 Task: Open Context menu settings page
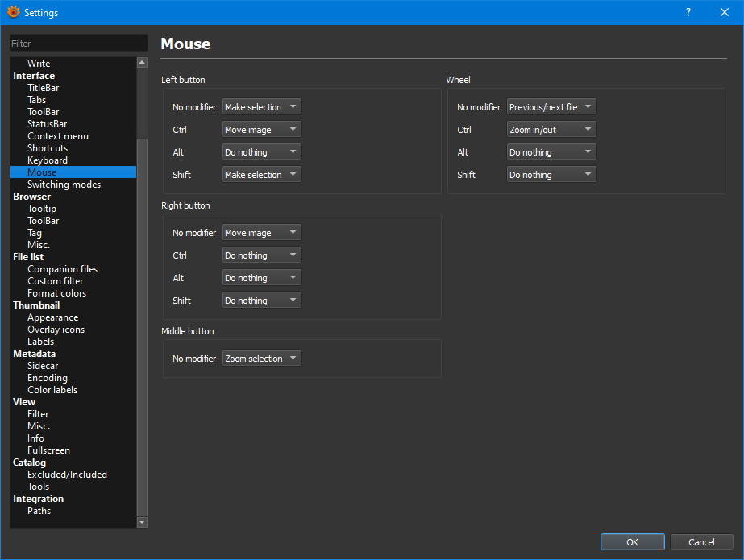58,136
